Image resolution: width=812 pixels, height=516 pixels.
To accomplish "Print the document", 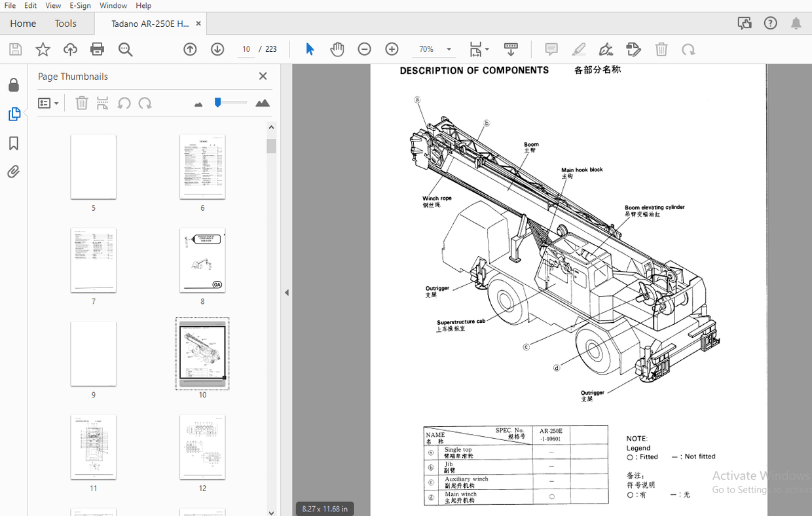I will click(97, 49).
